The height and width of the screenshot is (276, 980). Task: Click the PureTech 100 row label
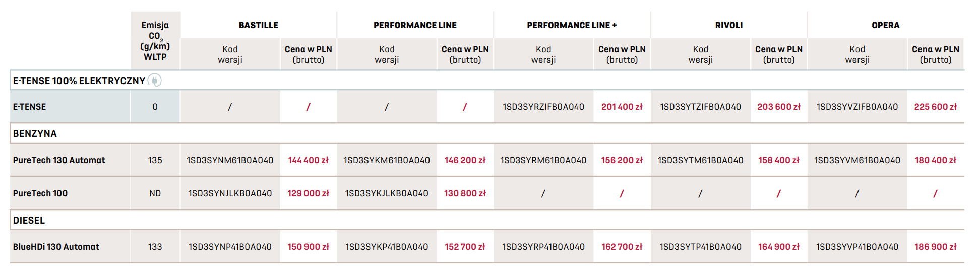point(40,193)
